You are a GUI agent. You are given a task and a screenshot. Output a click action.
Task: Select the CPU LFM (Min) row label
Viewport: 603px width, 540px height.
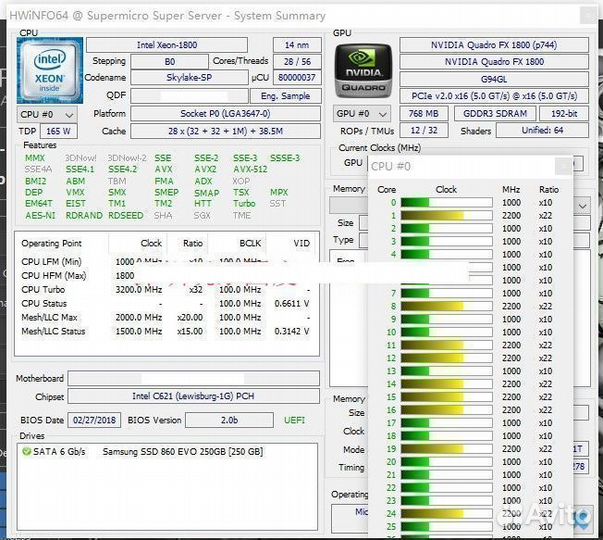tap(52, 262)
